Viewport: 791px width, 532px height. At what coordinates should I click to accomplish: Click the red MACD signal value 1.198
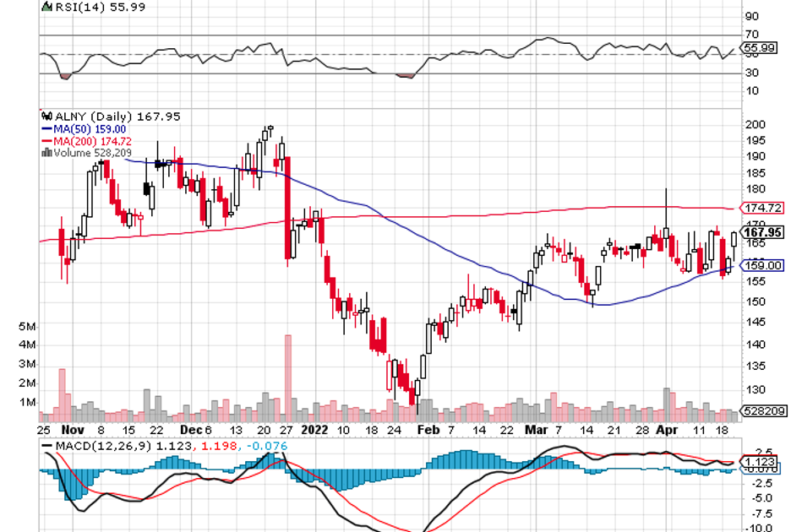(x=218, y=446)
